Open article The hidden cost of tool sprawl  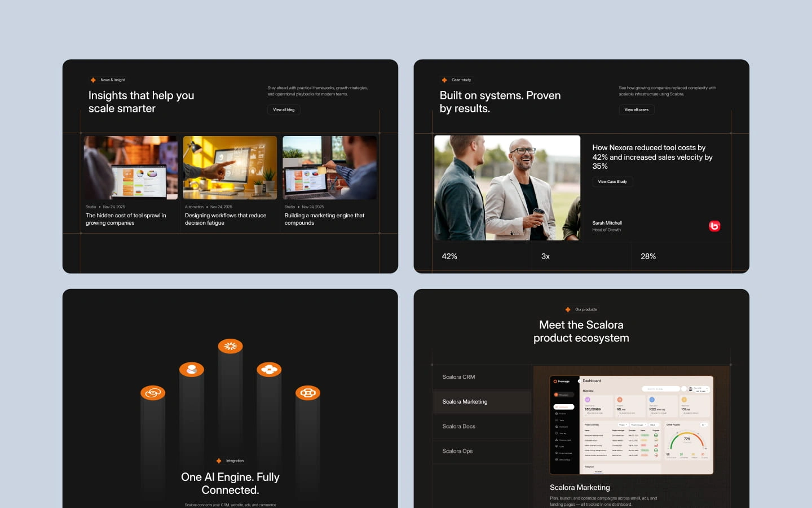[126, 219]
